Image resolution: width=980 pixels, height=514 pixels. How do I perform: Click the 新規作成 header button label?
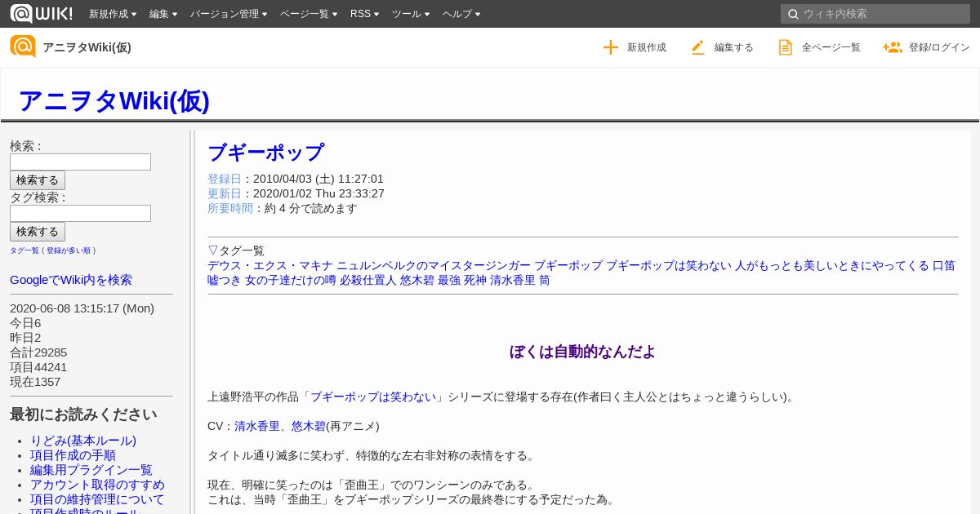click(x=647, y=47)
